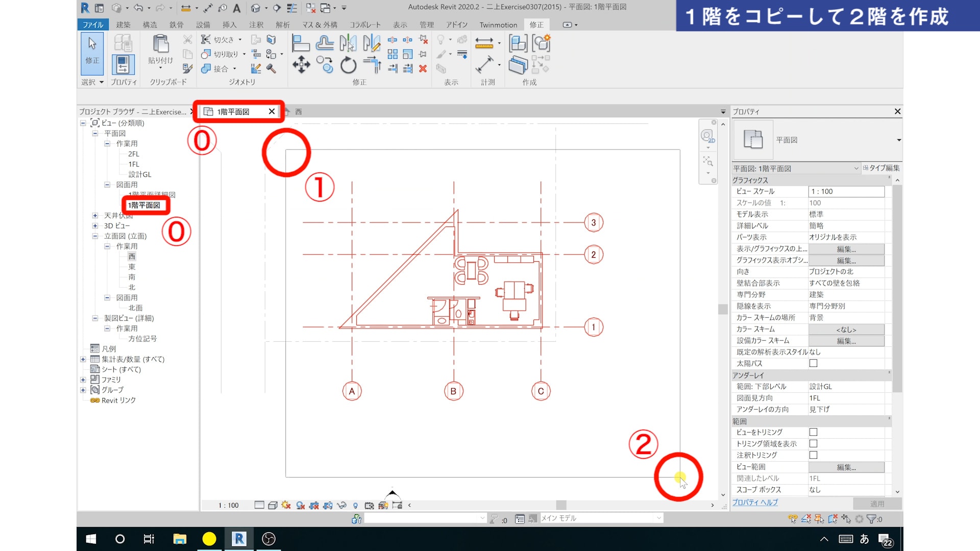Screen dimensions: 980x551
Task: Check the 注釈トリミング checkbox
Action: (x=813, y=455)
